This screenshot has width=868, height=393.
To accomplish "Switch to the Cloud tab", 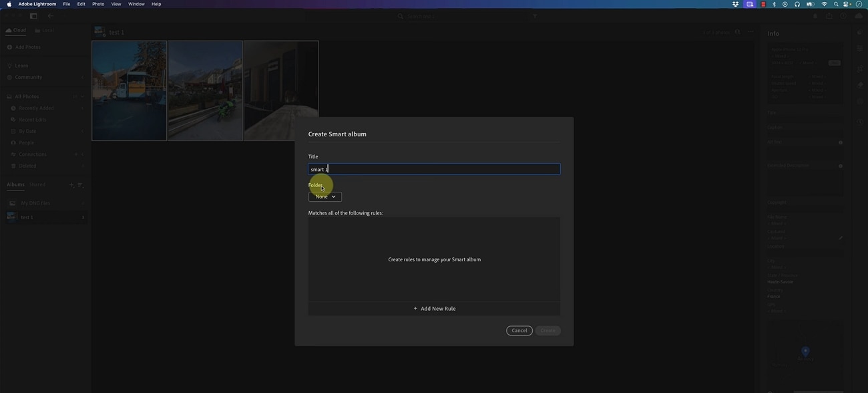I will 16,30.
